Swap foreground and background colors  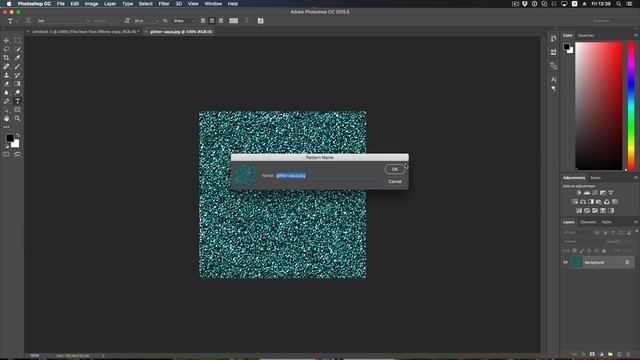click(18, 135)
